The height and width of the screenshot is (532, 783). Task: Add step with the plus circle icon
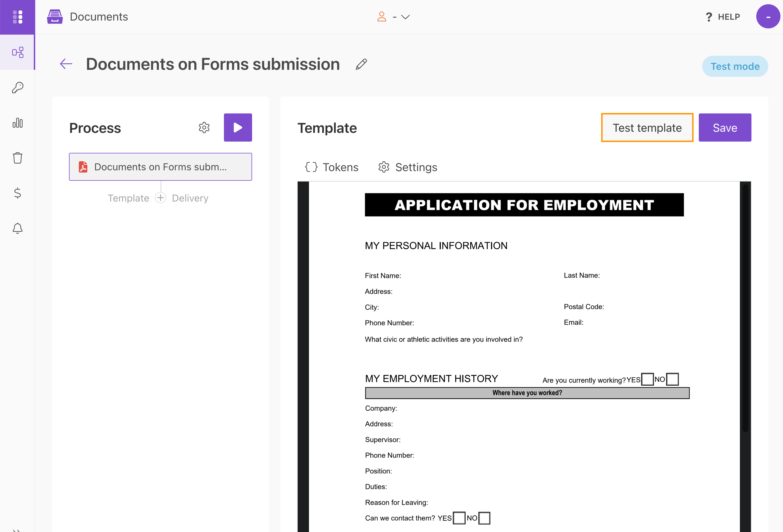(x=161, y=198)
